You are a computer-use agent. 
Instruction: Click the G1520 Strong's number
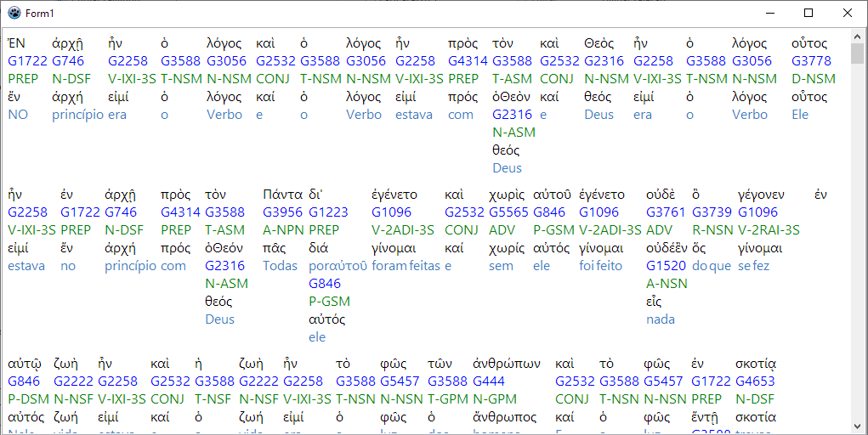point(666,266)
